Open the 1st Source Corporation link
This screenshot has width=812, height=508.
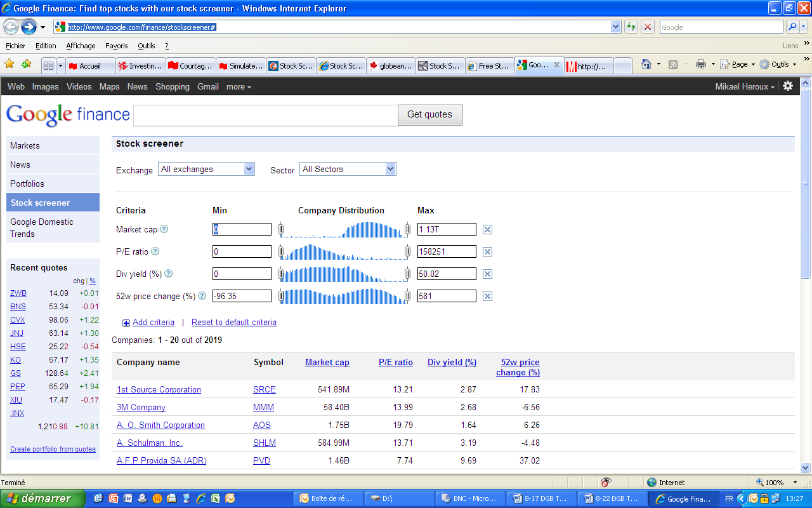click(159, 389)
